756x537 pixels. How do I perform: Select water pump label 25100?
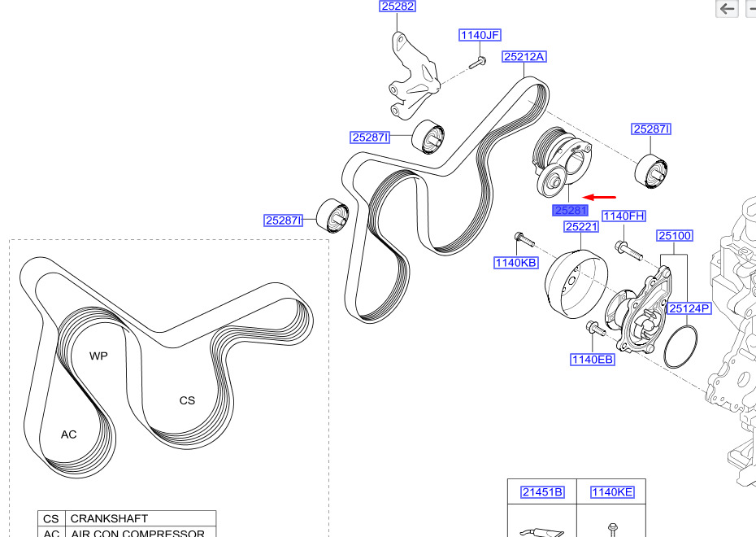[675, 236]
